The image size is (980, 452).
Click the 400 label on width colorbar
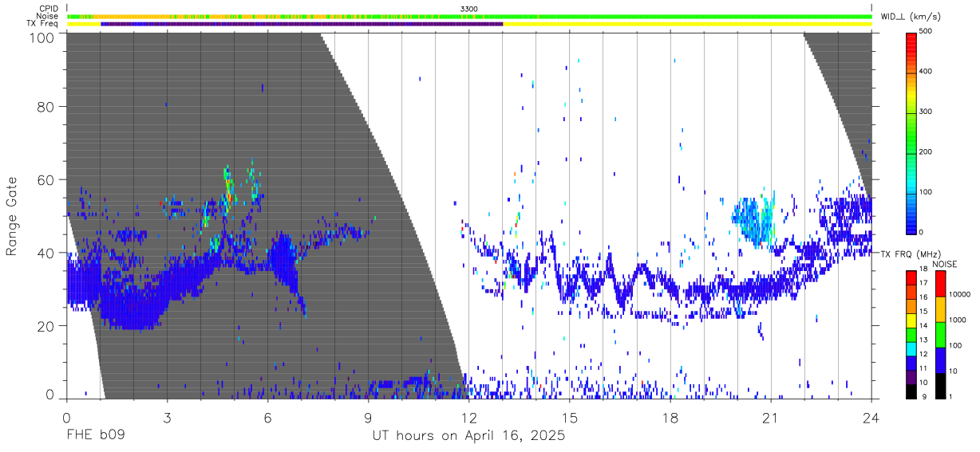pyautogui.click(x=927, y=72)
